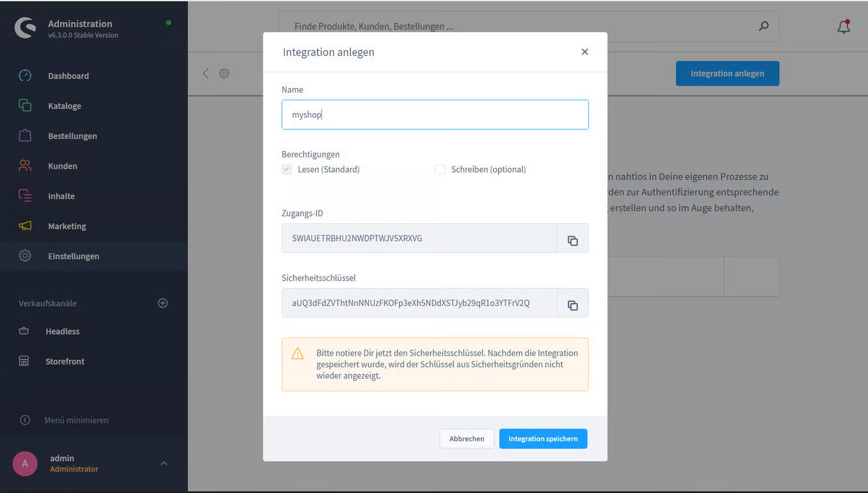Screen dimensions: 868x493
Task: Click the search magnifier icon
Action: point(763,26)
